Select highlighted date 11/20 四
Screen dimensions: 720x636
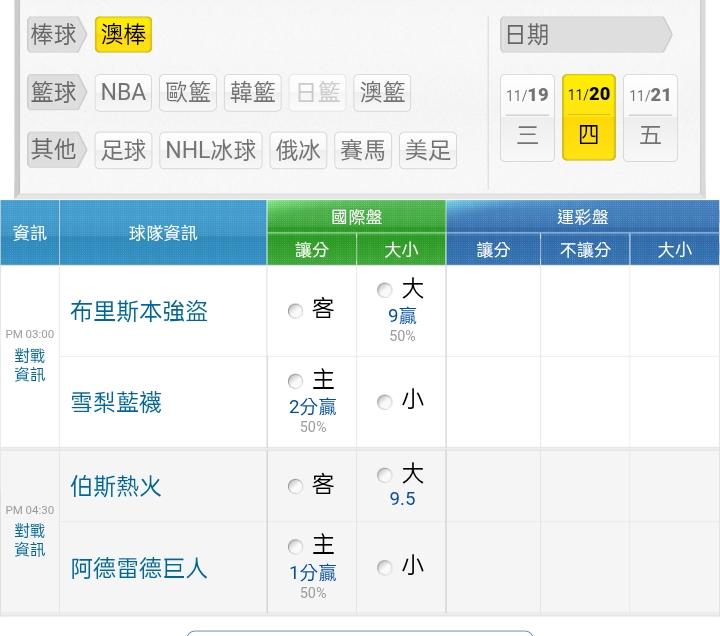point(588,117)
